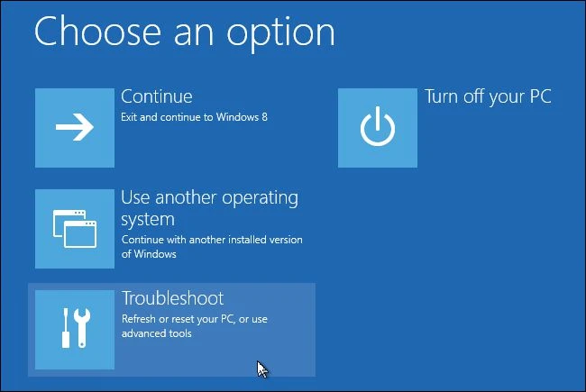
Task: Click "Exit and continue to Windows 8" text
Action: (x=194, y=117)
